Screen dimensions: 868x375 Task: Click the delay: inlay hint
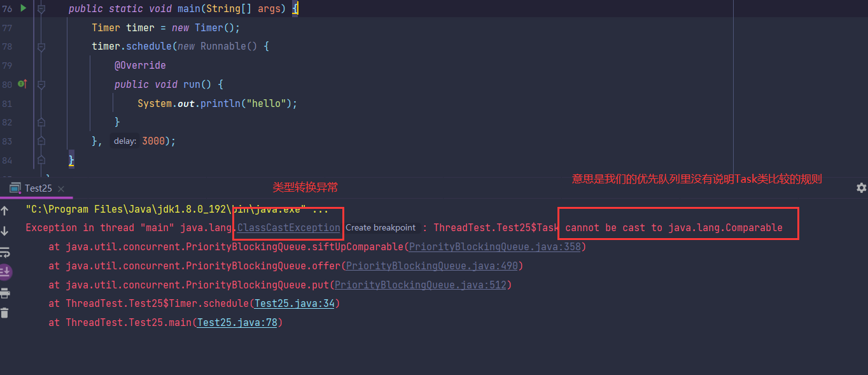pyautogui.click(x=125, y=141)
